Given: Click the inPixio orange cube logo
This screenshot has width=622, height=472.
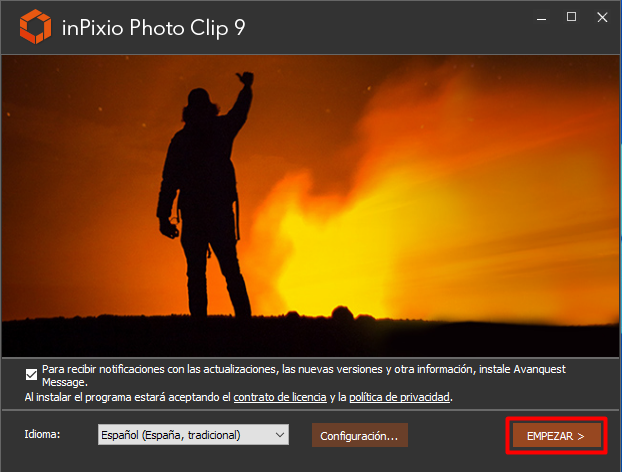Looking at the screenshot, I should 35,27.
